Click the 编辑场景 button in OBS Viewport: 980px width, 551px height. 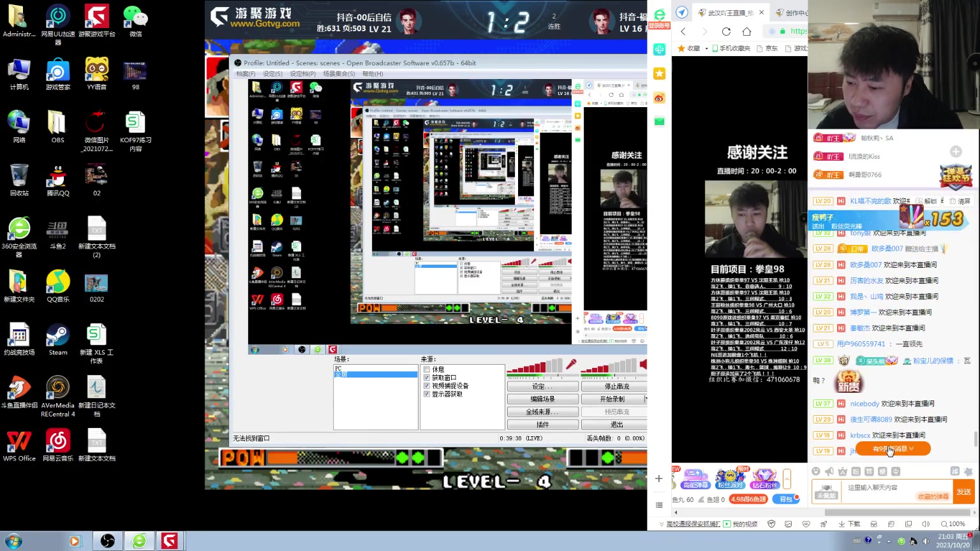click(542, 399)
